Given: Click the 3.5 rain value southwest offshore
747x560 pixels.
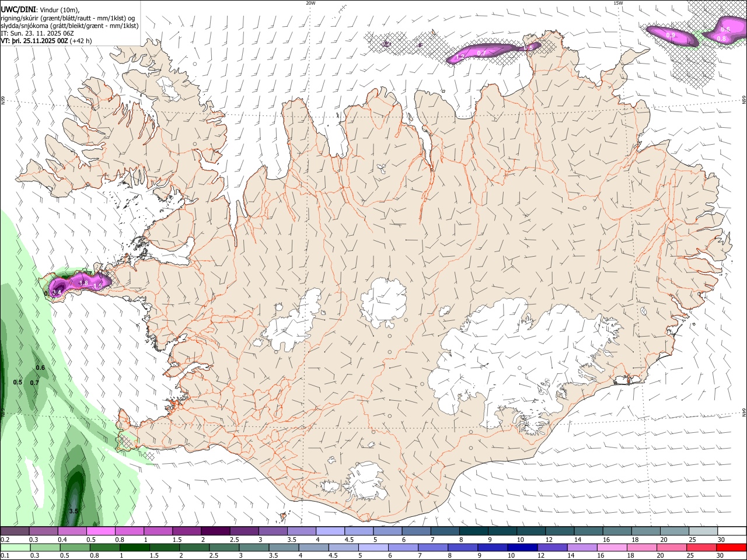Looking at the screenshot, I should pos(74,511).
